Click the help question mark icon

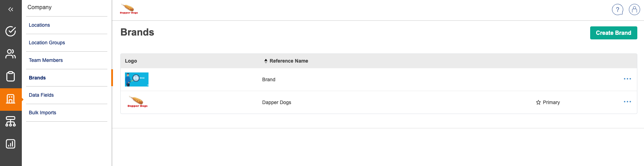coord(617,9)
